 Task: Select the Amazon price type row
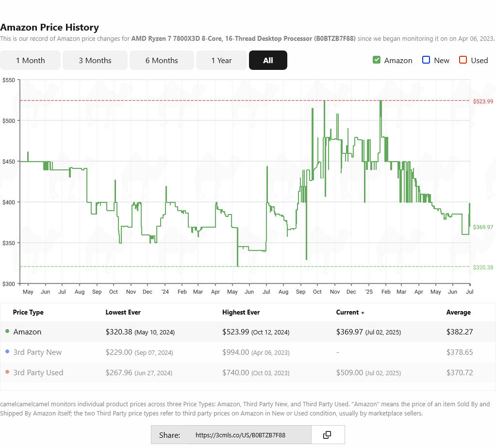[x=248, y=332]
